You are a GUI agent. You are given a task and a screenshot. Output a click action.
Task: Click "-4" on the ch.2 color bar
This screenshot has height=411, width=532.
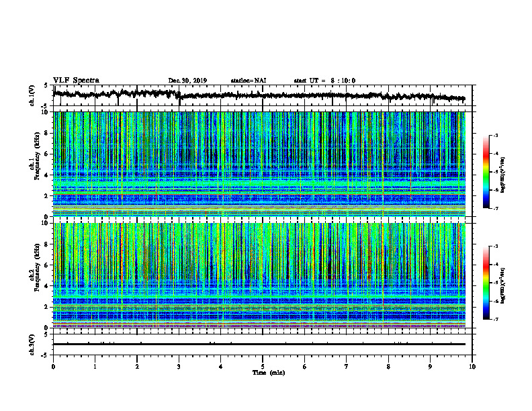coord(495,265)
